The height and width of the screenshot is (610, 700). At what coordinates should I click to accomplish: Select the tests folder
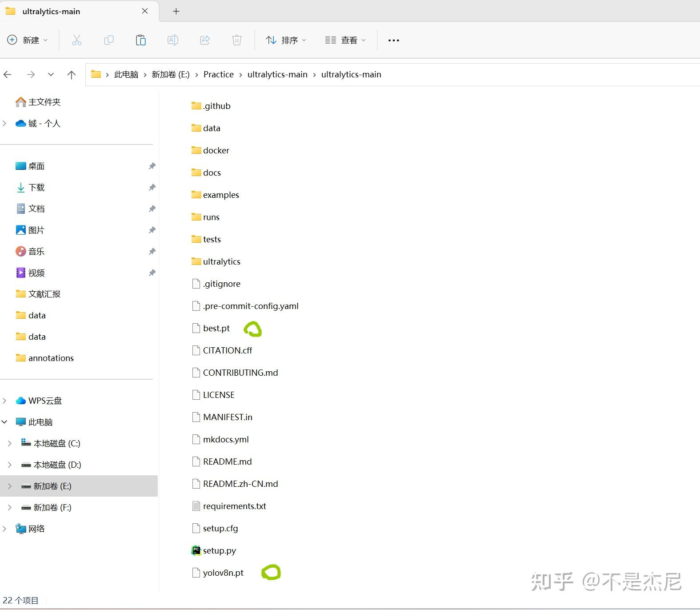[x=206, y=239]
